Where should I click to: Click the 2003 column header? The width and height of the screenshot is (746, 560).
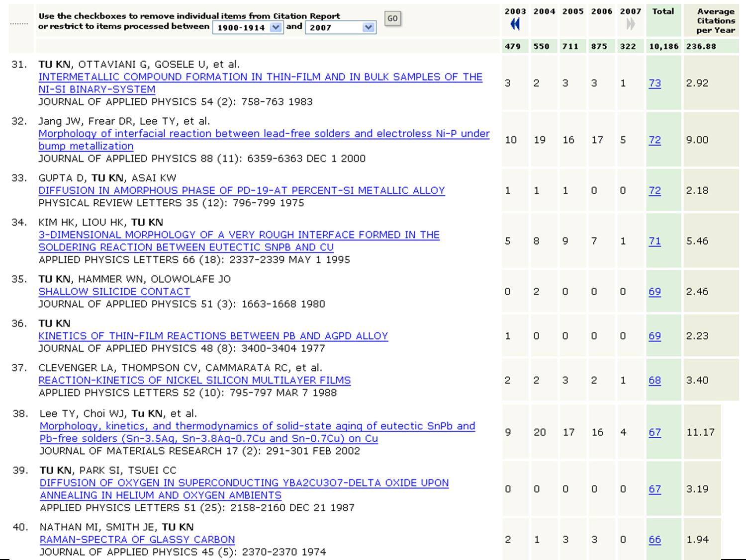coord(515,11)
